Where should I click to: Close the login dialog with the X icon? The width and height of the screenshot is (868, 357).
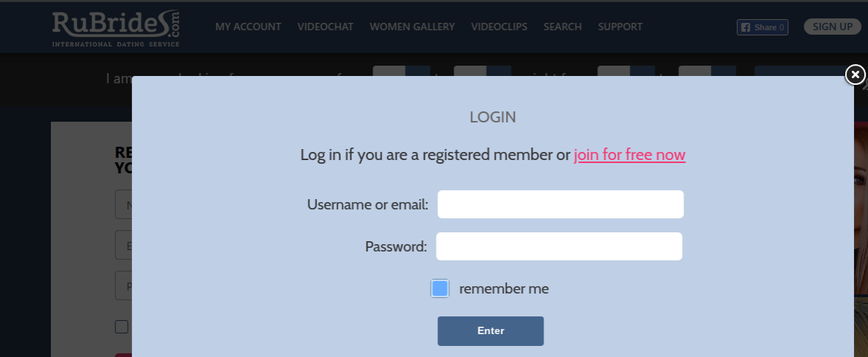855,74
